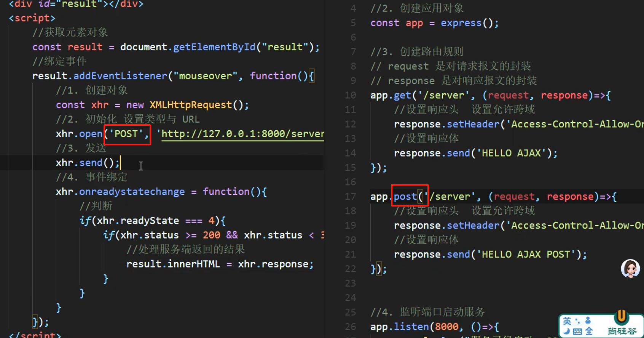Click the comment //获取元素对象
644x338 pixels.
(x=70, y=32)
